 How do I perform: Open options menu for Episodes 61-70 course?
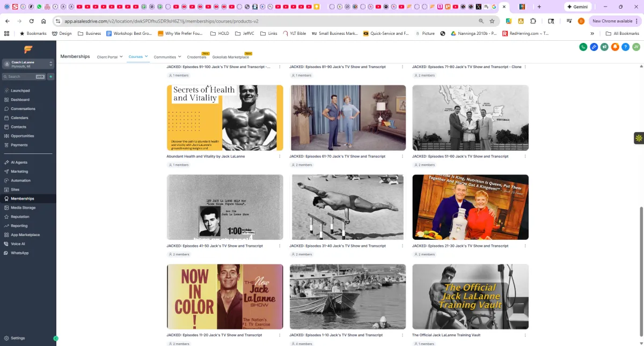point(402,157)
